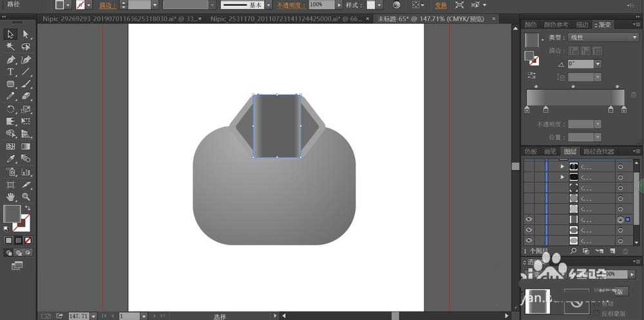Select the Selection tool (black arrow)
The image size is (644, 320).
pos(11,34)
